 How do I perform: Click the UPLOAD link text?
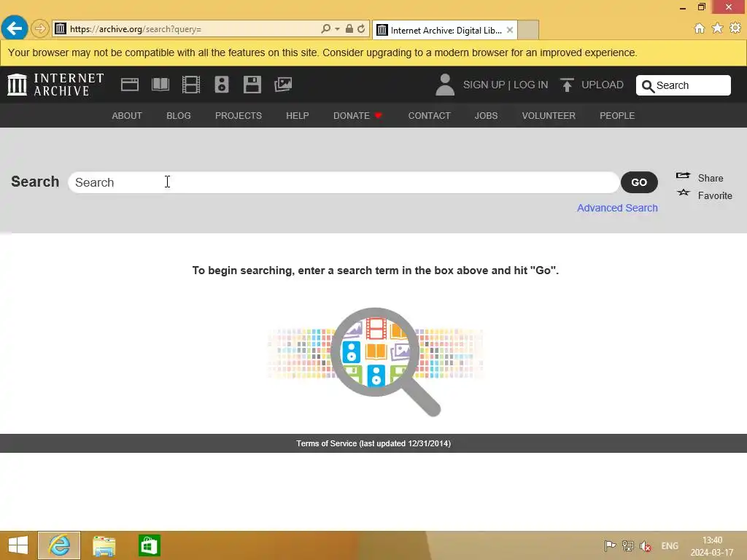pyautogui.click(x=602, y=85)
